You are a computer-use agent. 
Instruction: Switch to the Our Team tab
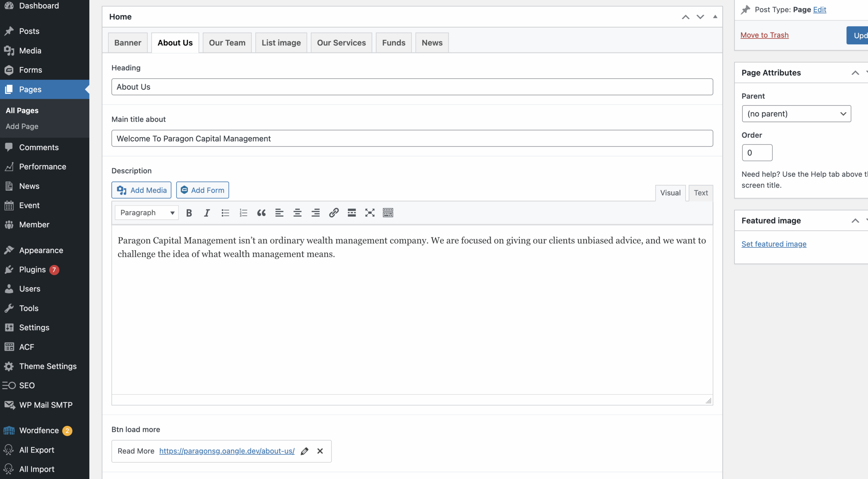click(x=227, y=43)
